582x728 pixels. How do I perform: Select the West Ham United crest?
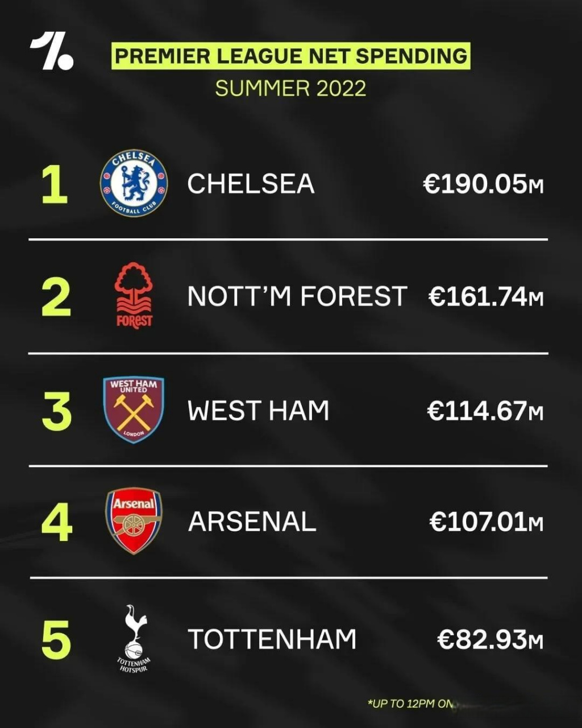[x=134, y=409]
